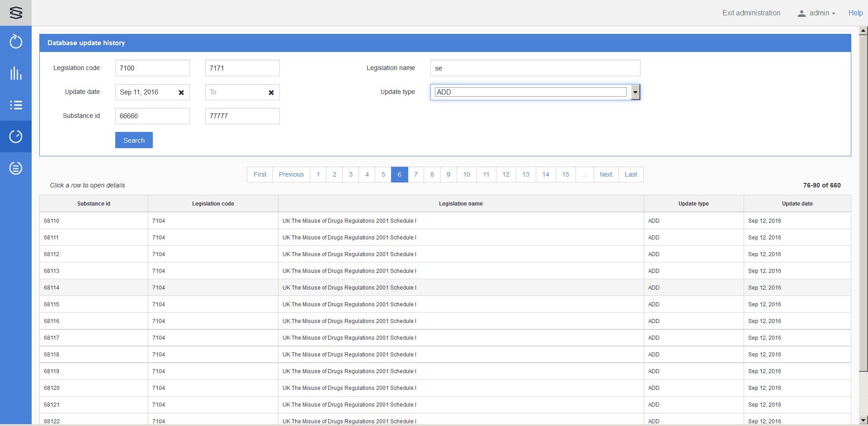Image resolution: width=868 pixels, height=426 pixels.
Task: Go to the Next results page
Action: point(606,174)
